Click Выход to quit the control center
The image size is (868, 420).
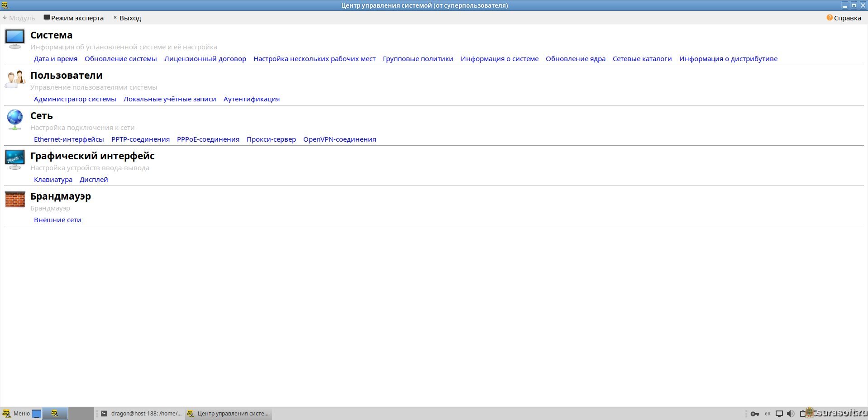[x=127, y=18]
